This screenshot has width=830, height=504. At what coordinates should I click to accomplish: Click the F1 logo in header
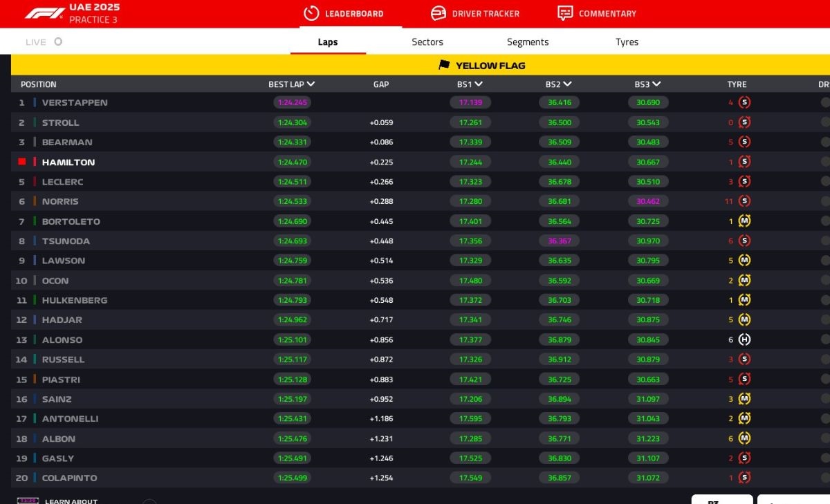[x=44, y=13]
